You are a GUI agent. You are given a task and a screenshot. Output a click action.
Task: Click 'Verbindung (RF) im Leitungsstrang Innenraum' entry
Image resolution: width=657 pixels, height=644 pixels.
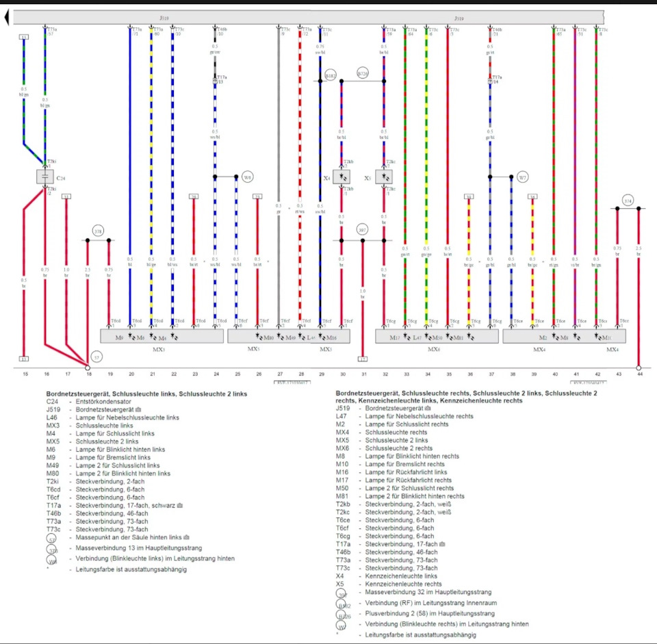(430, 603)
